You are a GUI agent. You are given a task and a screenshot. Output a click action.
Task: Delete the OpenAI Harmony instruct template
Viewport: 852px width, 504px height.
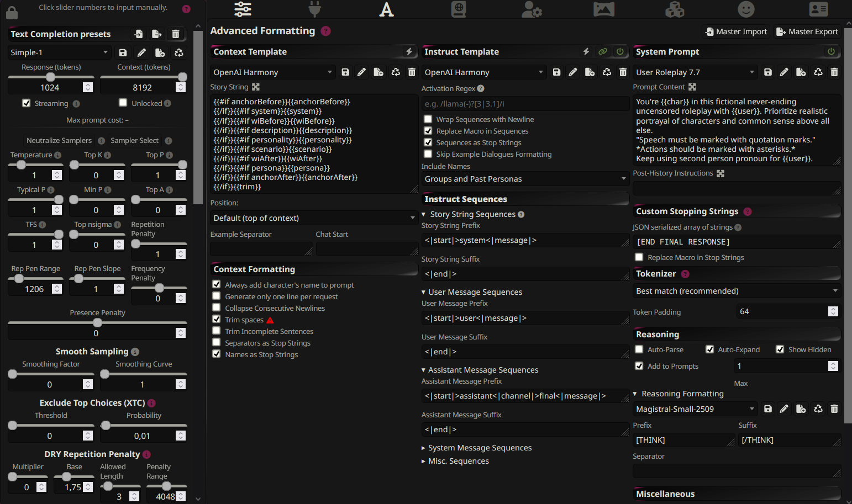click(x=623, y=72)
